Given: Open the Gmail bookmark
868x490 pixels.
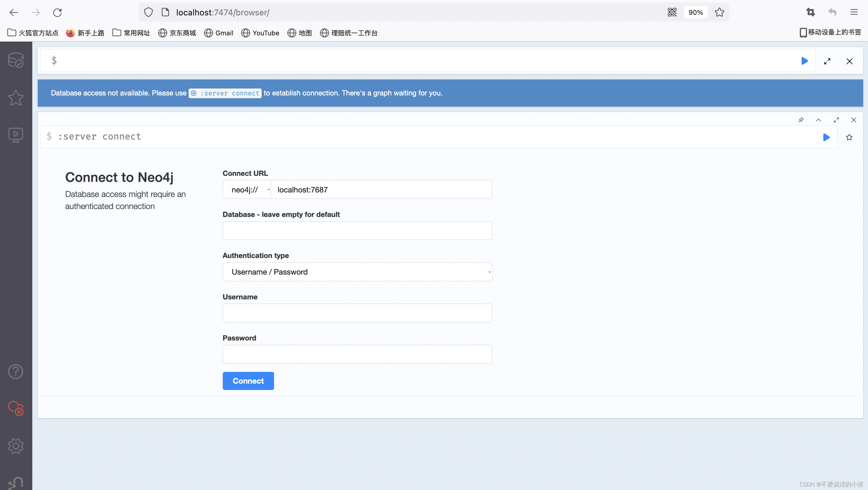Looking at the screenshot, I should click(219, 33).
